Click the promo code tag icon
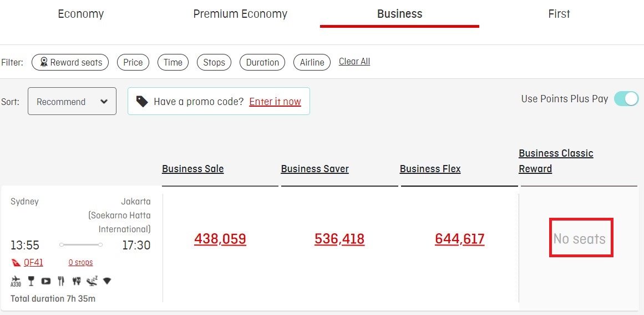Screen dimensions: 644x315 [x=142, y=101]
